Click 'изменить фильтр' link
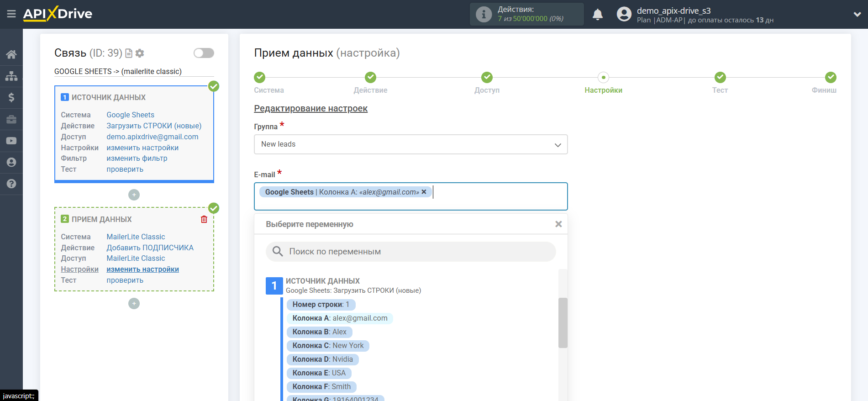Image resolution: width=868 pixels, height=401 pixels. (x=137, y=158)
